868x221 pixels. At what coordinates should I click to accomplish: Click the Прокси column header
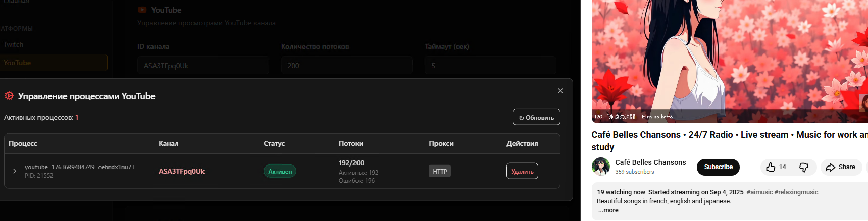click(441, 143)
